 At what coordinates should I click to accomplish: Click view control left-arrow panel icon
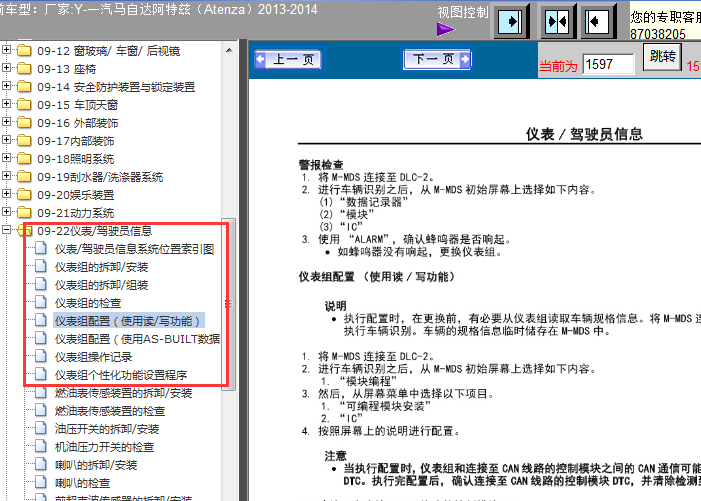click(598, 21)
